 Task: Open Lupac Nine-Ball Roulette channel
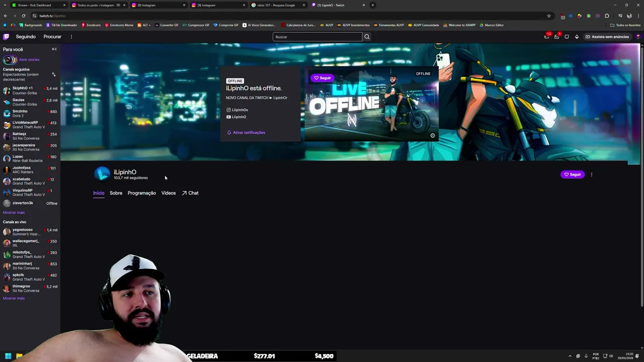30,158
